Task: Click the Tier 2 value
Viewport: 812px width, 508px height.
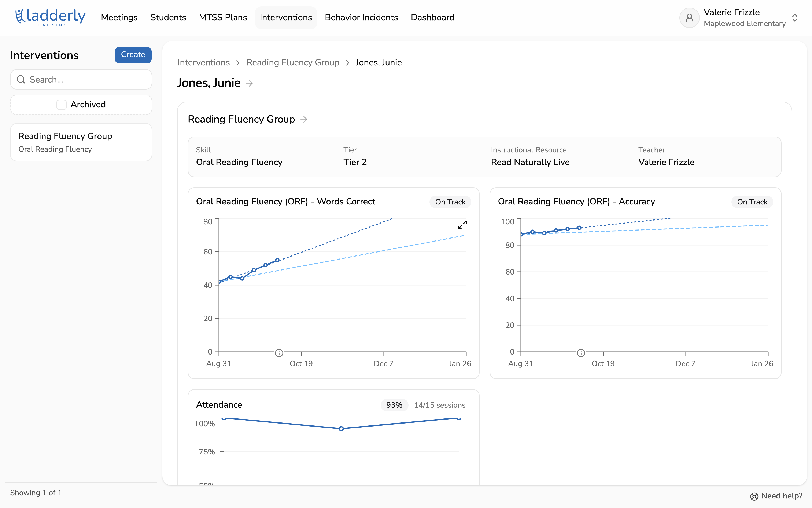Action: coord(355,162)
